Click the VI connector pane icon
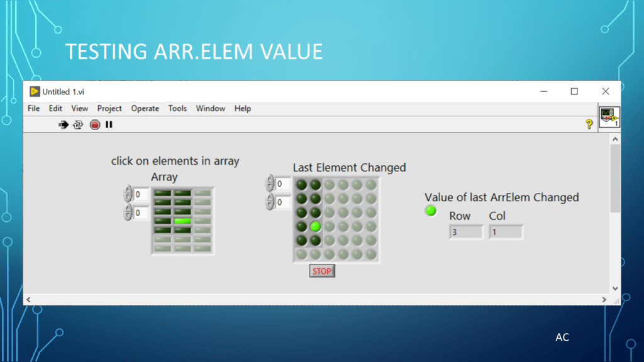 pos(609,118)
